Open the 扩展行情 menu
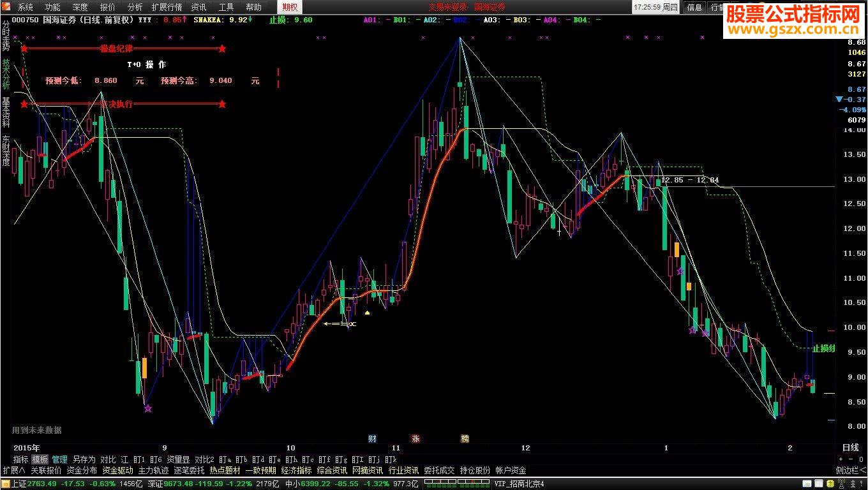 (167, 7)
